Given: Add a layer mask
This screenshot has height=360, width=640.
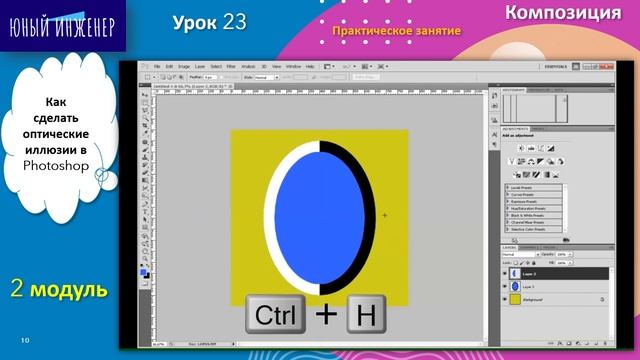Looking at the screenshot, I should (x=569, y=344).
